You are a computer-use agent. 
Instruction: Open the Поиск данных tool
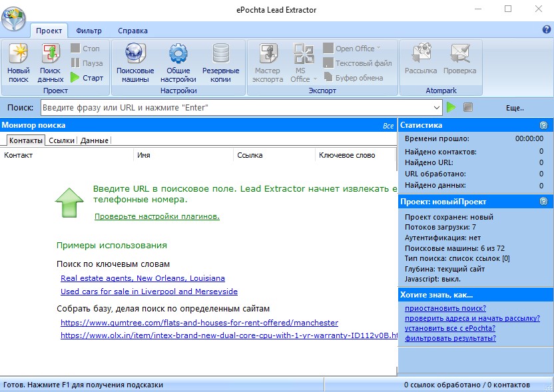coord(51,63)
